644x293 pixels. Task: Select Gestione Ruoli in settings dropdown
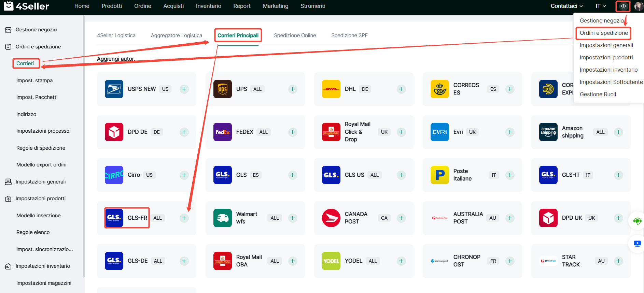pyautogui.click(x=598, y=94)
